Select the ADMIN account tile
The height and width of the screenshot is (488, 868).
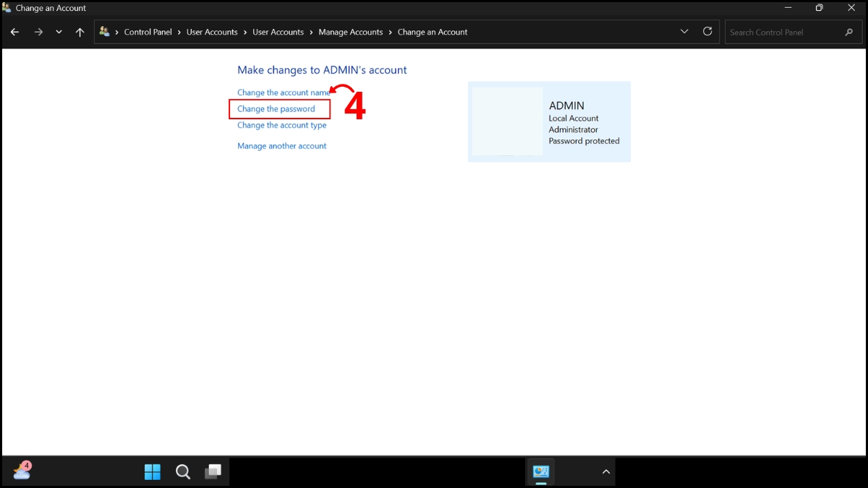click(549, 121)
